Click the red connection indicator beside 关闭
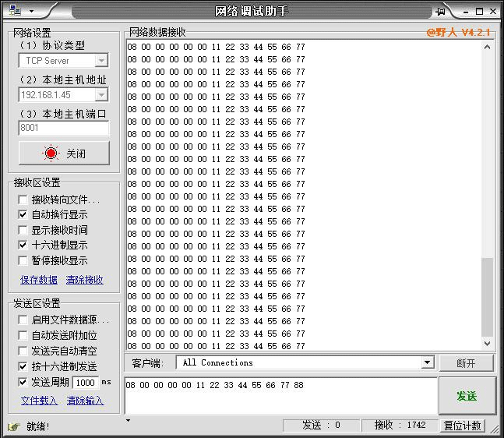The width and height of the screenshot is (504, 438). tap(51, 154)
